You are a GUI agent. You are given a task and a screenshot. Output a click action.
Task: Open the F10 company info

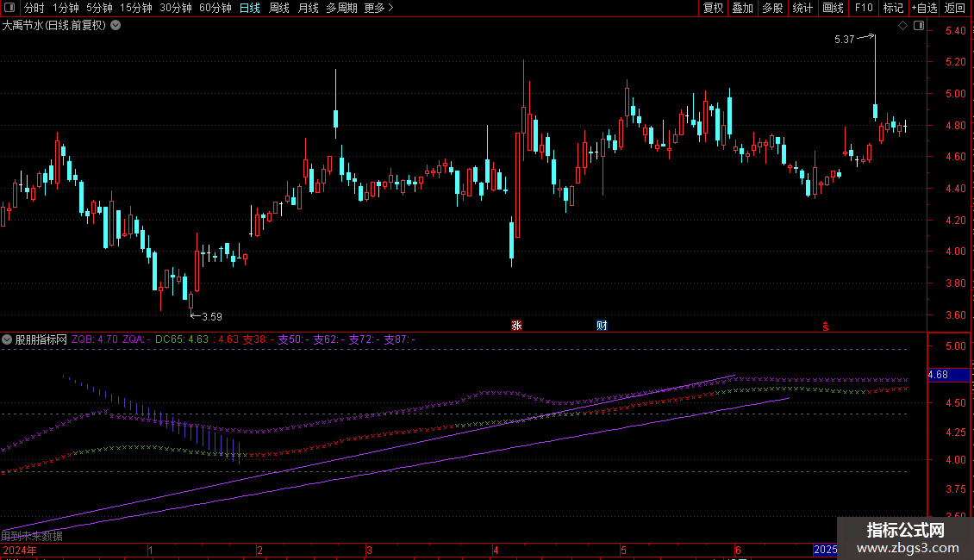tap(864, 8)
